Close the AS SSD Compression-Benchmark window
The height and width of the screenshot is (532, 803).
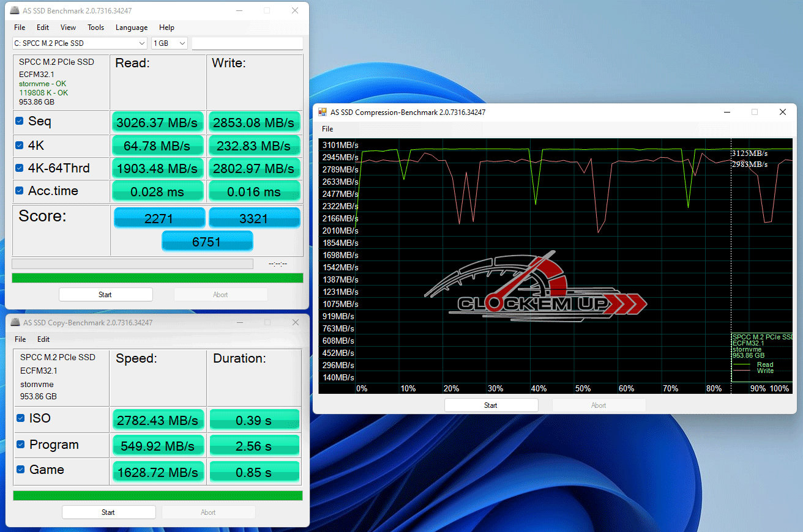(x=782, y=113)
